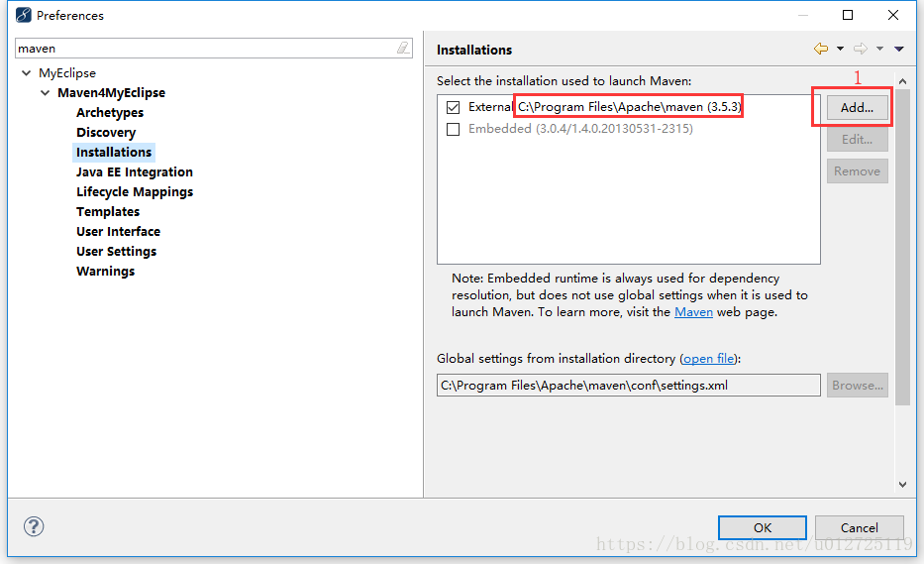The image size is (924, 564).
Task: Select the C:\Program Files\Apache\maven (3.5.3) entry
Action: 629,107
